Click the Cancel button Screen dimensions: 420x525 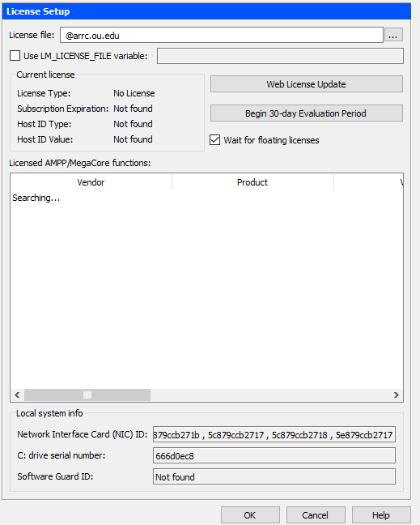pos(316,515)
